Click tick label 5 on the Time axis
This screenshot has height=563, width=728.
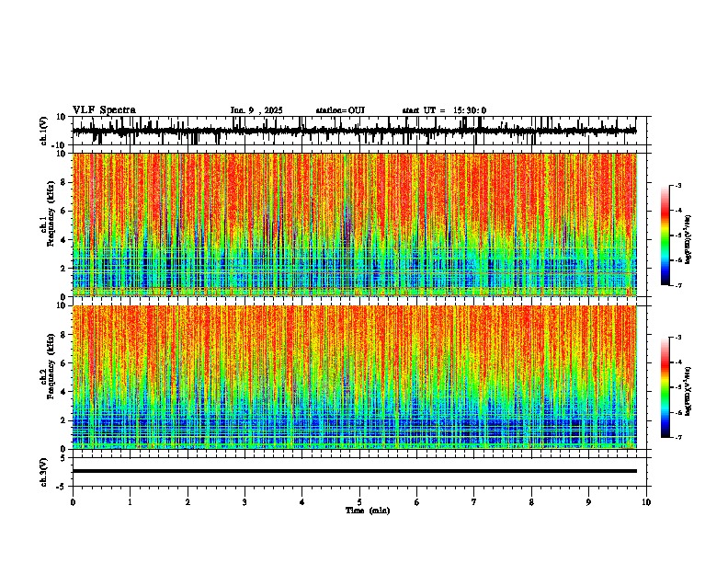359,502
